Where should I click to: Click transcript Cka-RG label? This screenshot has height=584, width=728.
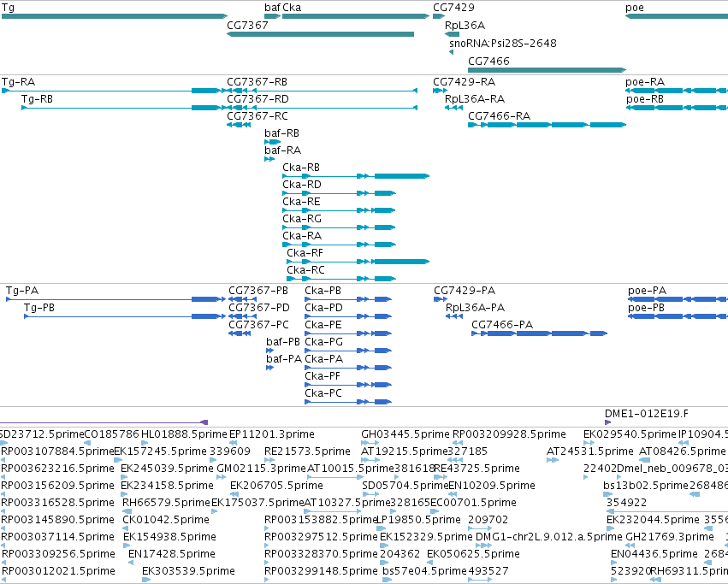(x=302, y=219)
